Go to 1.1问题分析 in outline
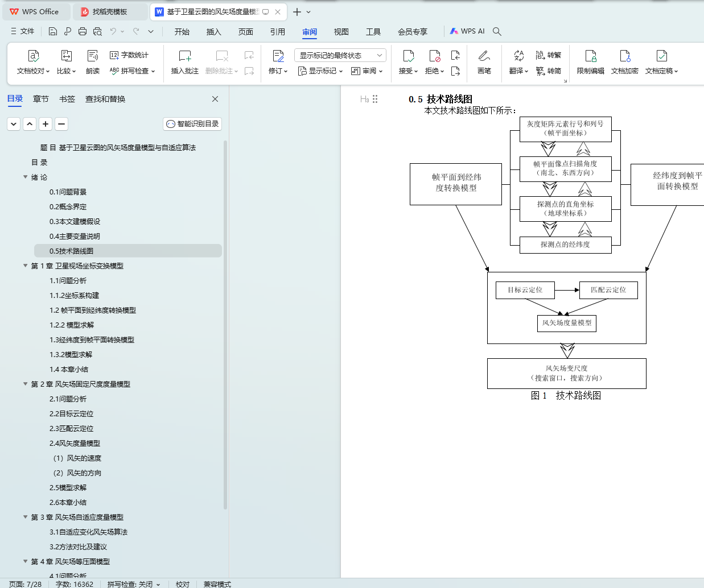704x588 pixels. [68, 280]
